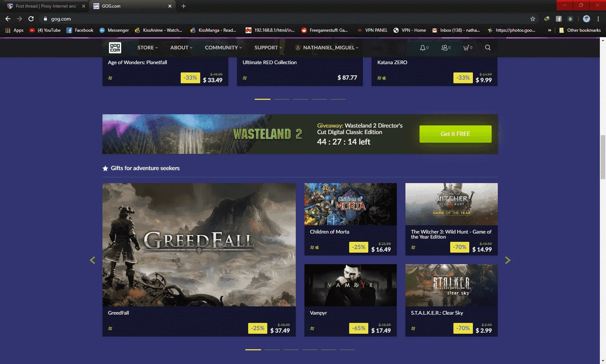Reload the page with the refresh icon

[31, 19]
